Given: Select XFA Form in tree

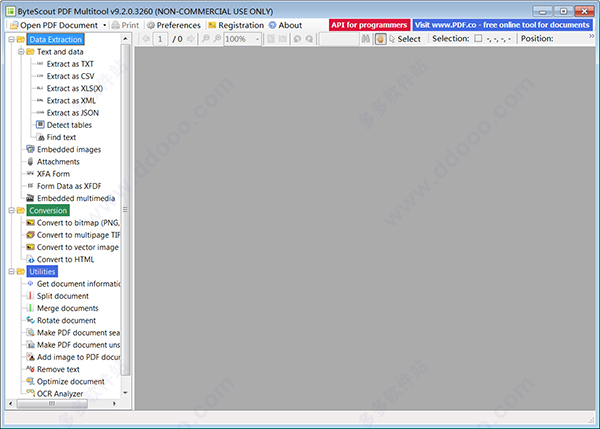Looking at the screenshot, I should point(53,174).
